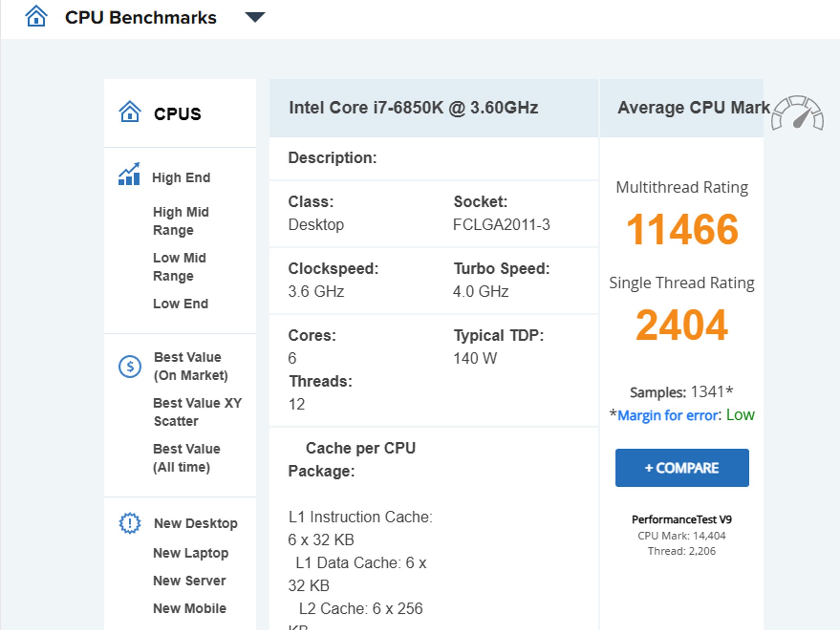Click the Samples: 1341* text
The height and width of the screenshot is (630, 840).
click(682, 392)
